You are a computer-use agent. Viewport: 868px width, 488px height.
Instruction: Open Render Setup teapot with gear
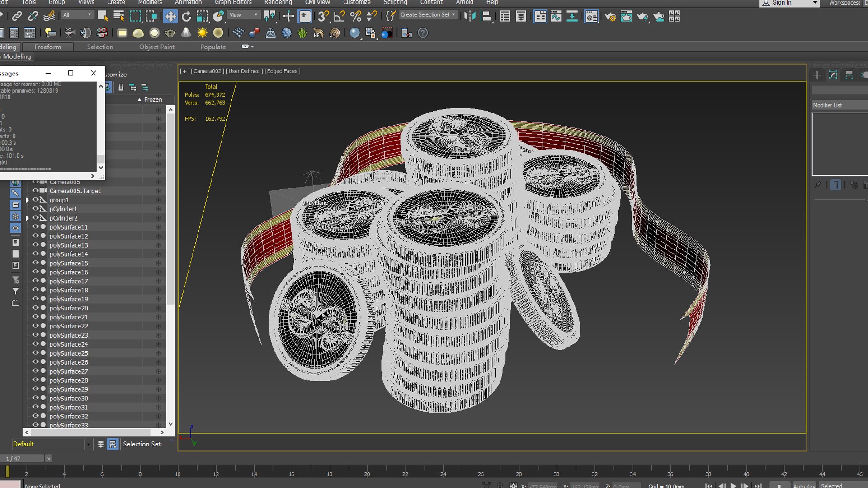click(610, 17)
